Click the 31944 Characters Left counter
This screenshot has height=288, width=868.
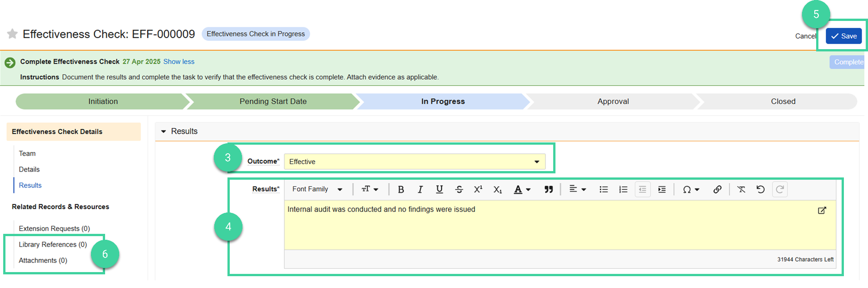[x=805, y=259]
